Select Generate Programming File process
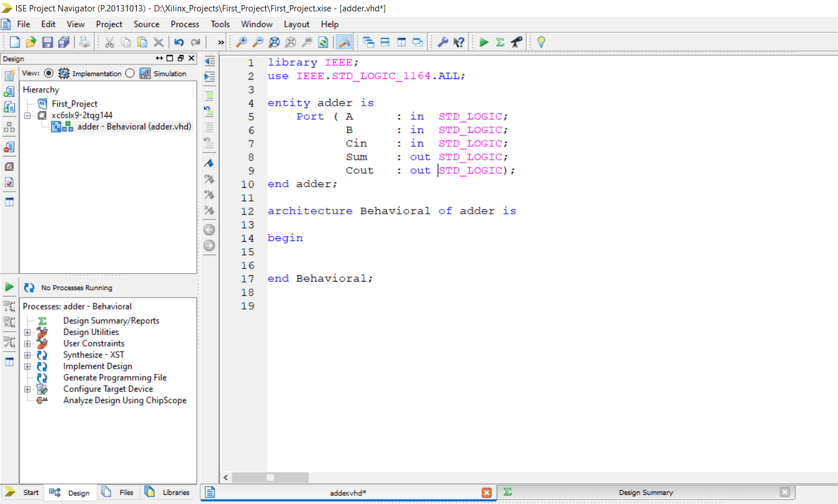838x504 pixels. [x=114, y=378]
